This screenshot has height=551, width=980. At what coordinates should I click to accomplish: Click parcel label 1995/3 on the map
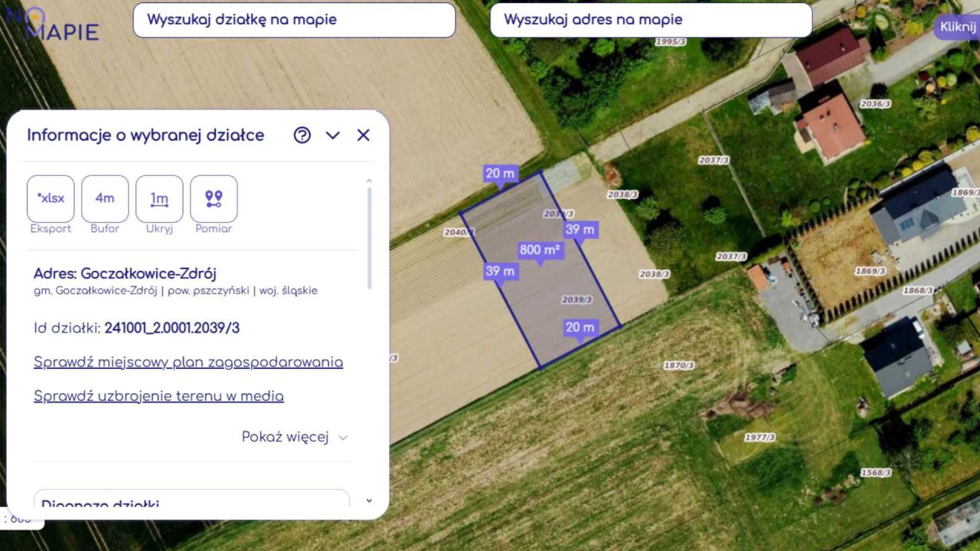670,41
